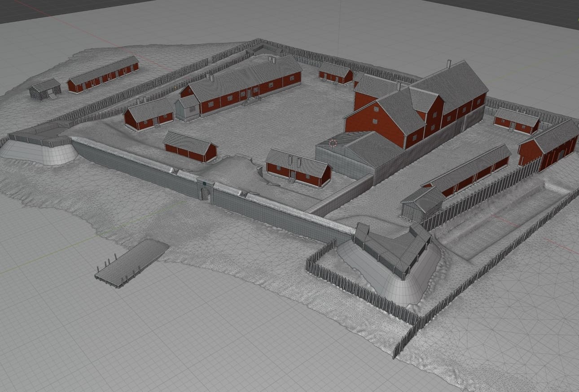The image size is (579, 392).
Task: Select the blockhouse on the front-right bastion
Action: pos(392,248)
